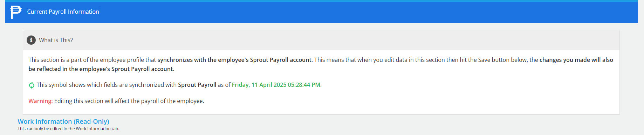The width and height of the screenshot is (644, 135).
Task: Click text 'This symbol shows which fields are synchronized'
Action: pyautogui.click(x=100, y=85)
